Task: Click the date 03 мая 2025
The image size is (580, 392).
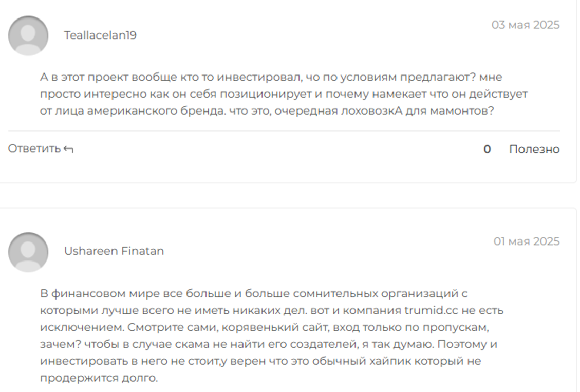Action: (x=526, y=25)
